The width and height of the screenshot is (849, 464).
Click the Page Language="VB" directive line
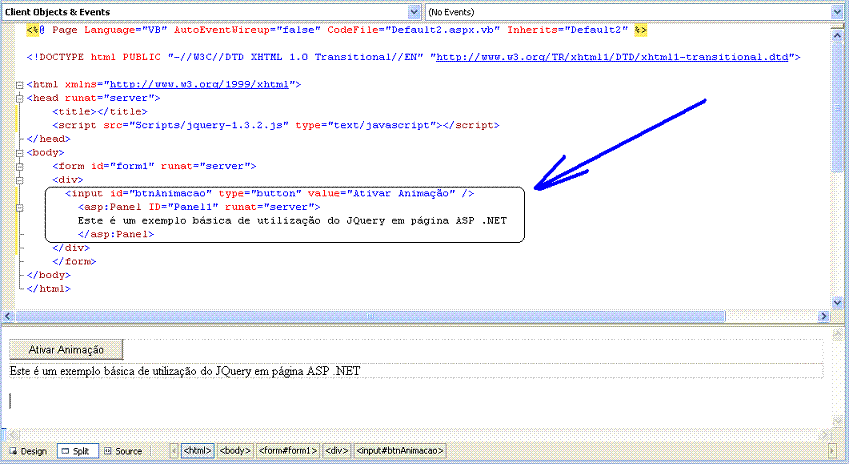click(336, 30)
